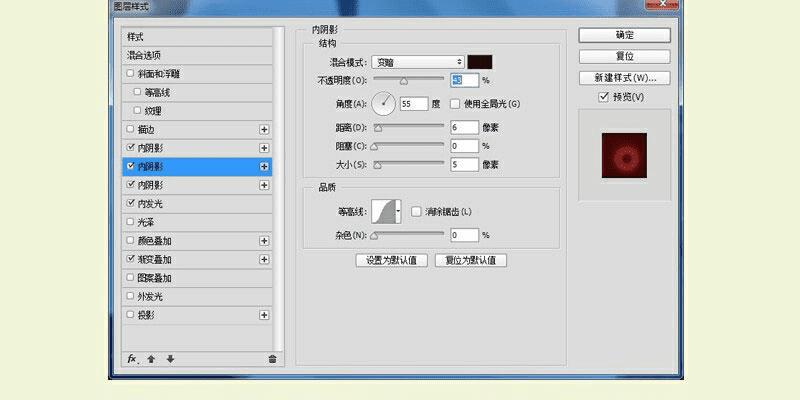The width and height of the screenshot is (800, 400).
Task: Click the 阻塞(C) choke slider
Action: [x=409, y=145]
